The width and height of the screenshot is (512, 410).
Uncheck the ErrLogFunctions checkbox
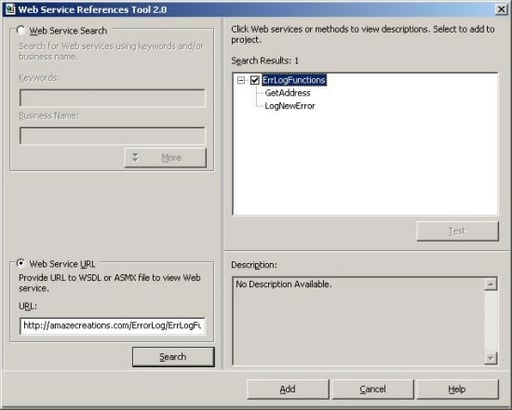point(255,80)
